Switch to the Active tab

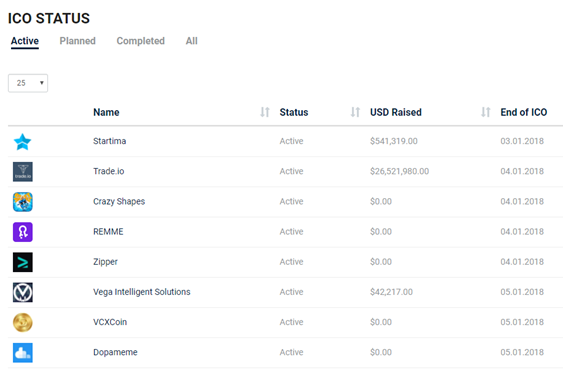pos(25,41)
